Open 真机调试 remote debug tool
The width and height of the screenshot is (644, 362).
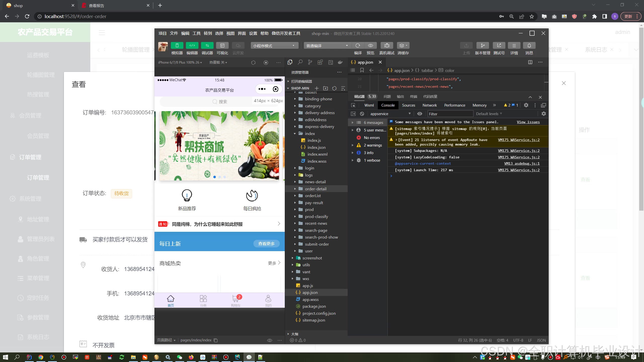click(x=387, y=46)
